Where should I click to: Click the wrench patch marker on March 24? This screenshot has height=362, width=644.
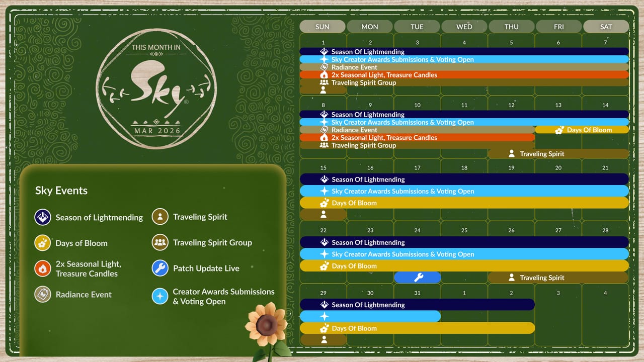pos(418,278)
